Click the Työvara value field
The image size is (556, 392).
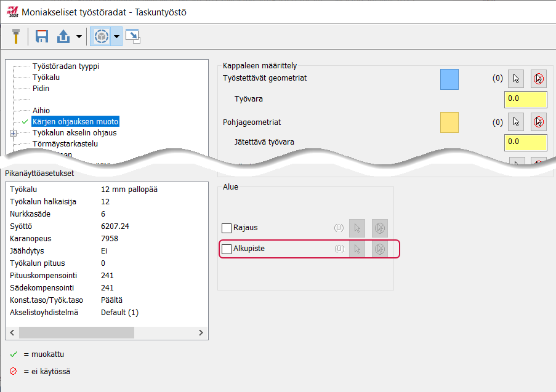(525, 99)
